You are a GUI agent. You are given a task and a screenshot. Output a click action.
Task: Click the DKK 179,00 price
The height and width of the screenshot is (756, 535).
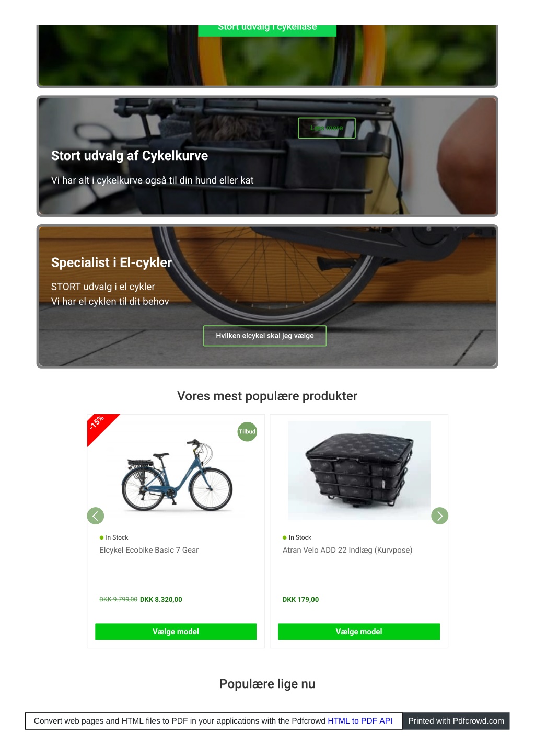(300, 600)
